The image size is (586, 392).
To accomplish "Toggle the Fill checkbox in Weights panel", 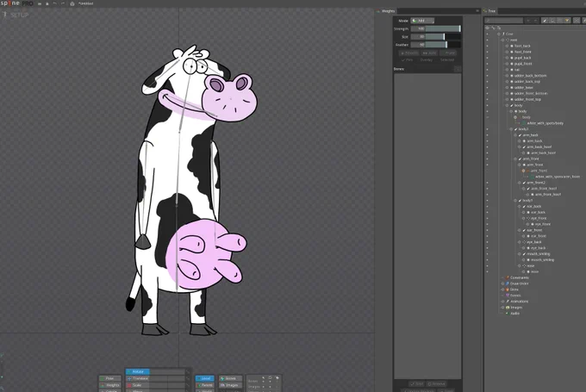I will tap(407, 59).
